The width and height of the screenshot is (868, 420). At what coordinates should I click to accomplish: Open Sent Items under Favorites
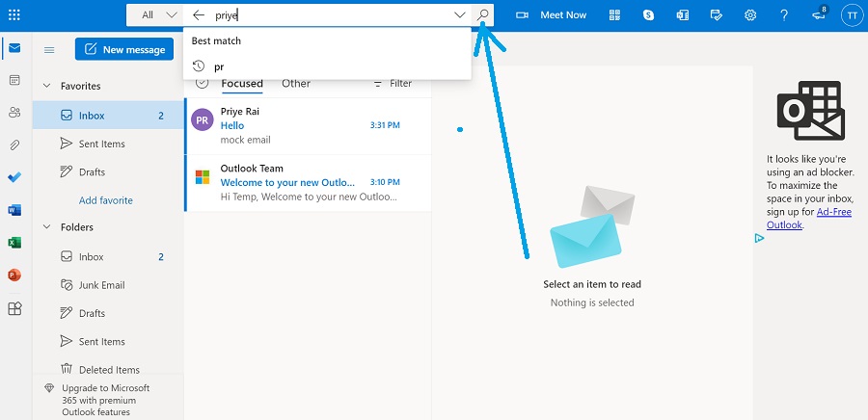(108, 144)
